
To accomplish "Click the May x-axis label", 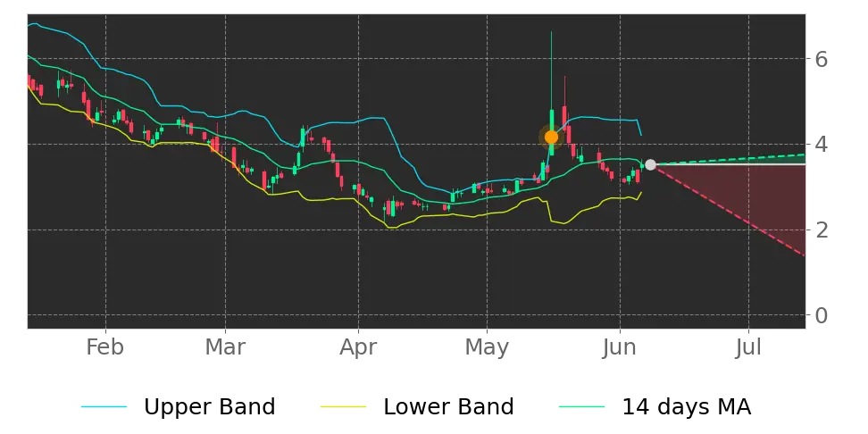I will (x=488, y=348).
